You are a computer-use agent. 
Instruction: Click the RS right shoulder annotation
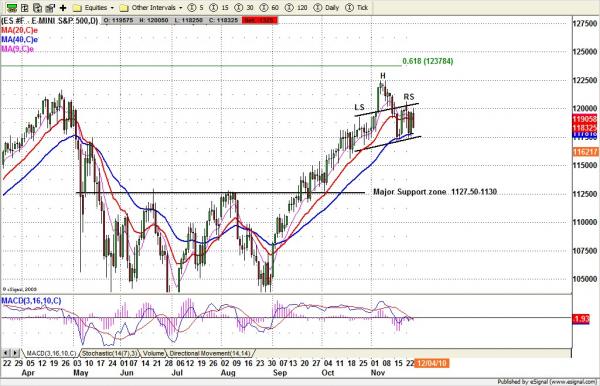[x=409, y=97]
